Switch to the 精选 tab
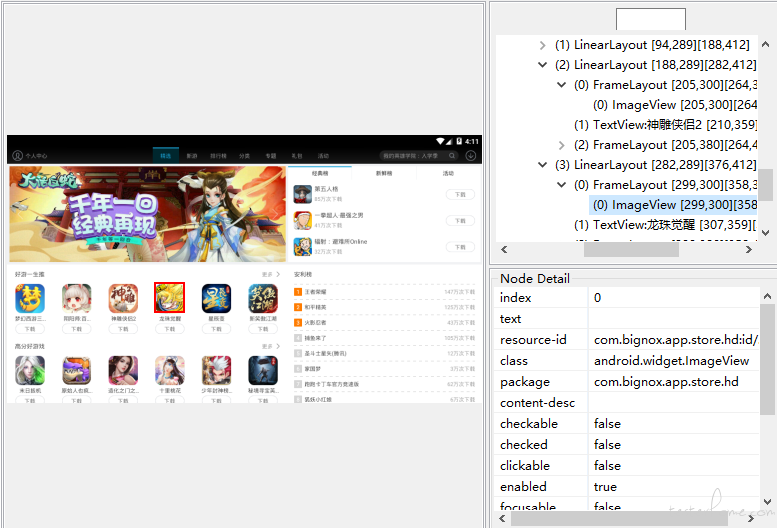Image resolution: width=777 pixels, height=528 pixels. [166, 156]
